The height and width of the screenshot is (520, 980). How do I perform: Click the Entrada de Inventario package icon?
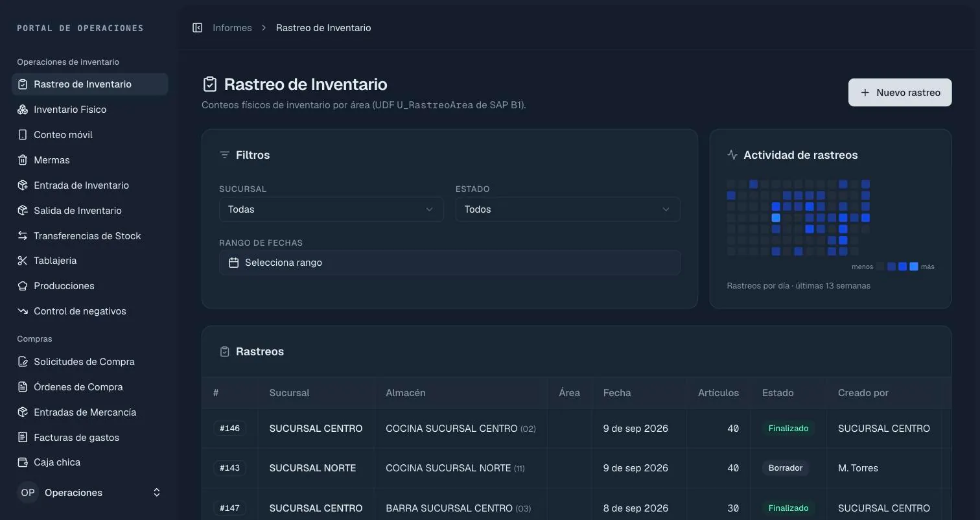pos(23,185)
